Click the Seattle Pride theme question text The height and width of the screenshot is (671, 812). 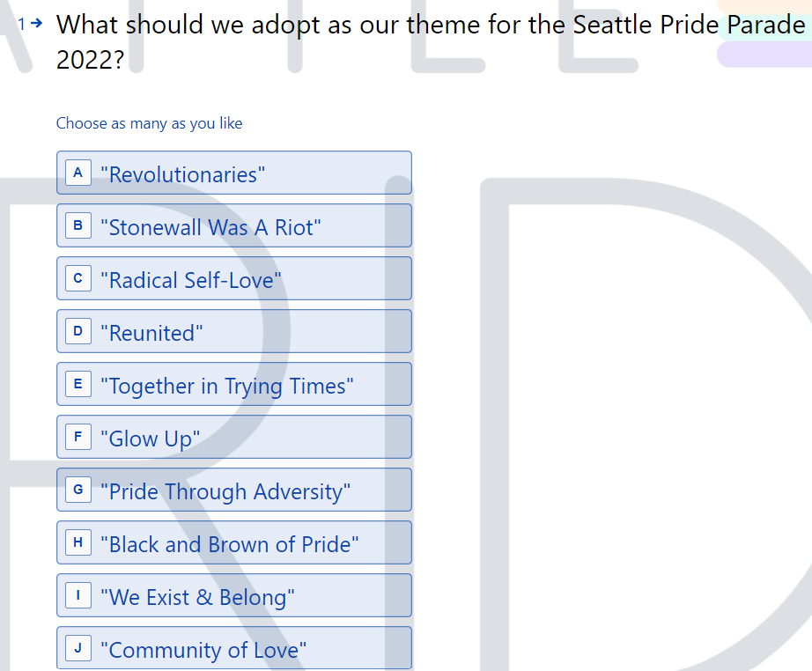coord(431,42)
